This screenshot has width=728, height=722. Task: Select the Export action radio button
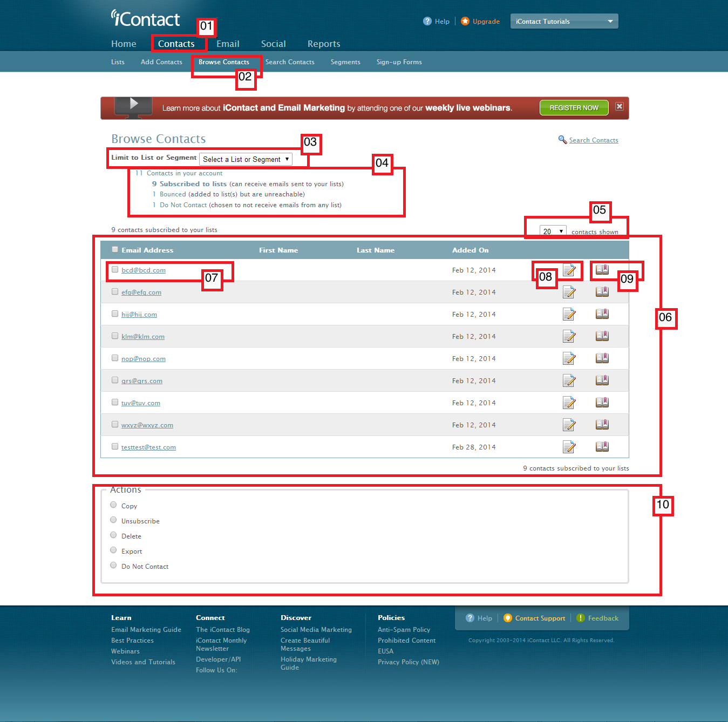(113, 550)
